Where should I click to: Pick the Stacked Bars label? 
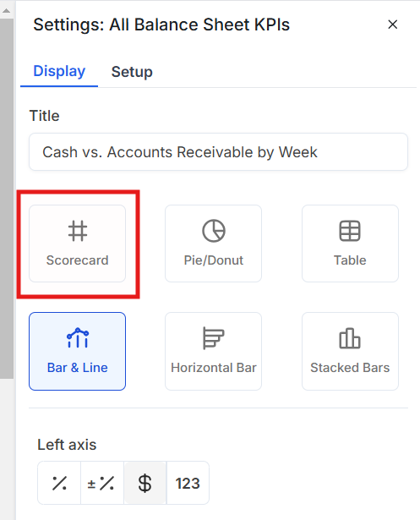[350, 368]
